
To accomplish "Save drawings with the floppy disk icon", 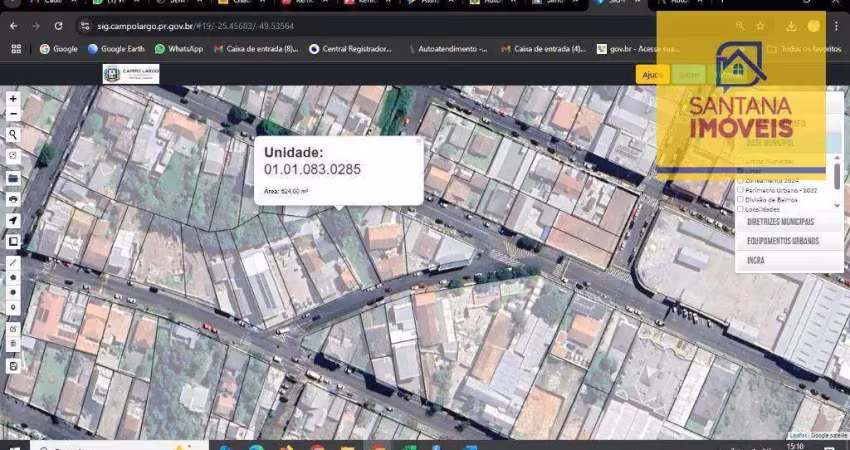I will click(x=13, y=366).
